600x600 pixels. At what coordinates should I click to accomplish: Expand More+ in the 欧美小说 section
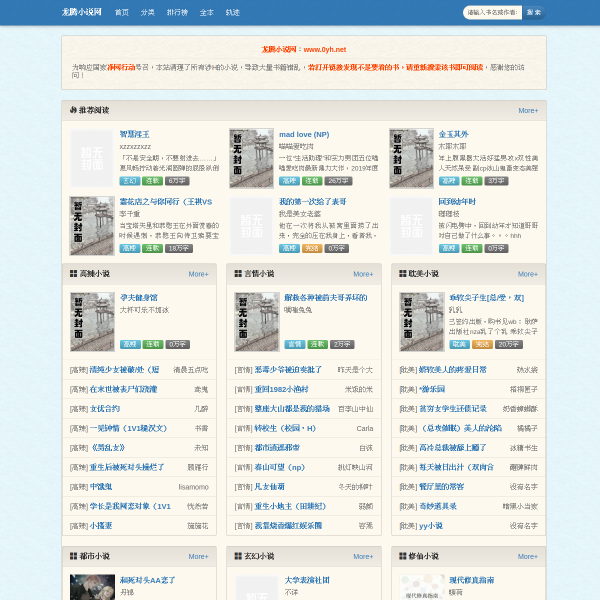pos(528,273)
